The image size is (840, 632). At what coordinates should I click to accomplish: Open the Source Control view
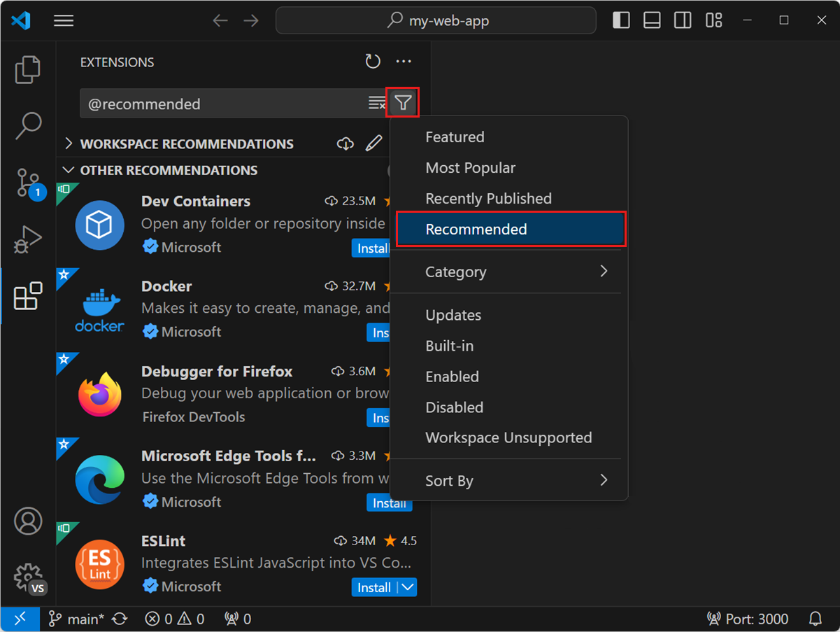pyautogui.click(x=28, y=183)
